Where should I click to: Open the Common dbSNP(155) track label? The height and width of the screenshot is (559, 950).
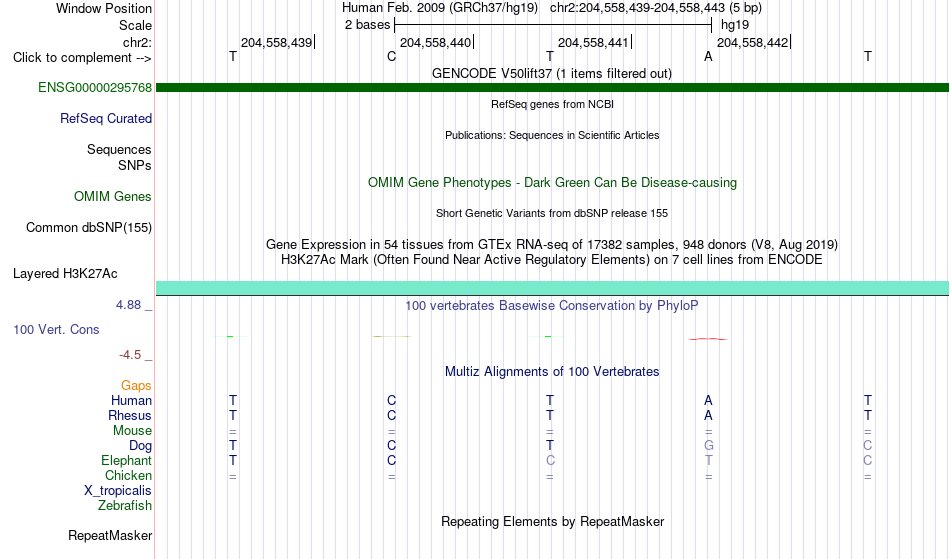pyautogui.click(x=89, y=228)
